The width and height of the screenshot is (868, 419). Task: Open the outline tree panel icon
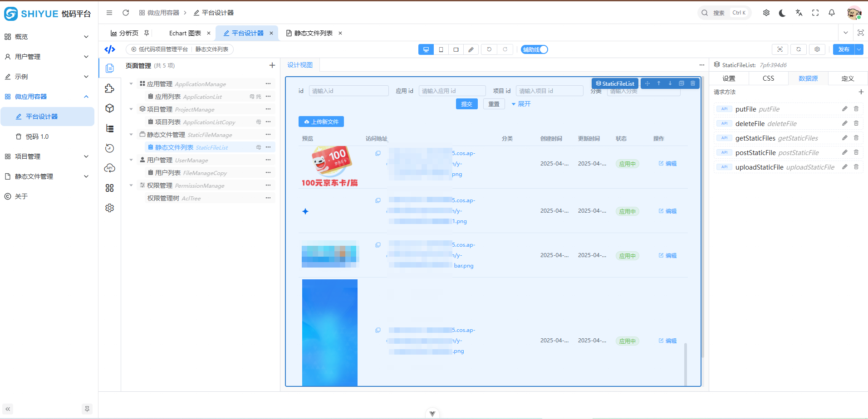pyautogui.click(x=109, y=128)
